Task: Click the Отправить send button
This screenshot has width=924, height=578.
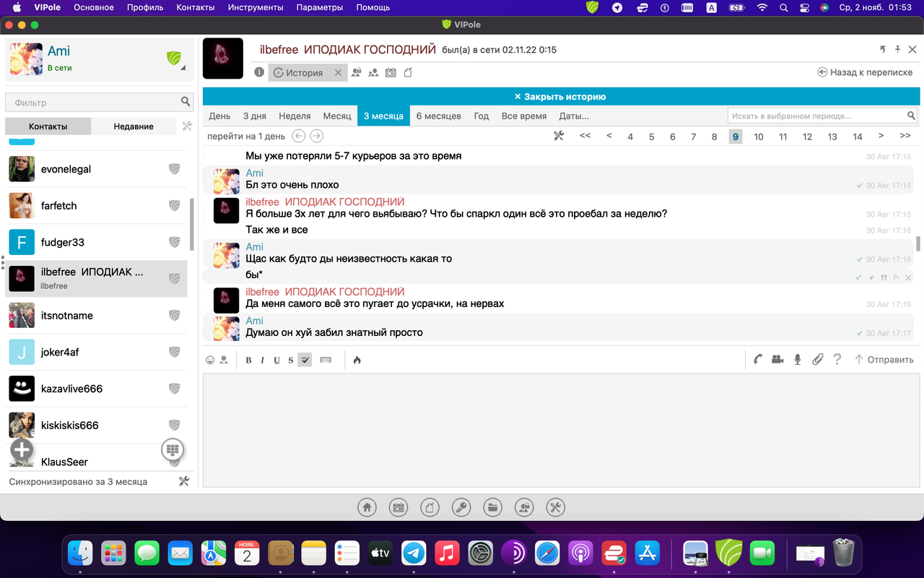Action: click(x=884, y=359)
